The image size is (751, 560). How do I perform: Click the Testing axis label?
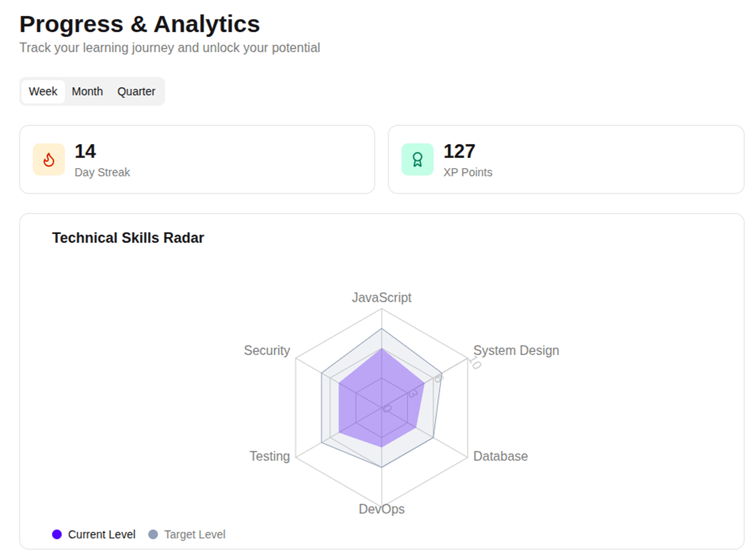270,456
